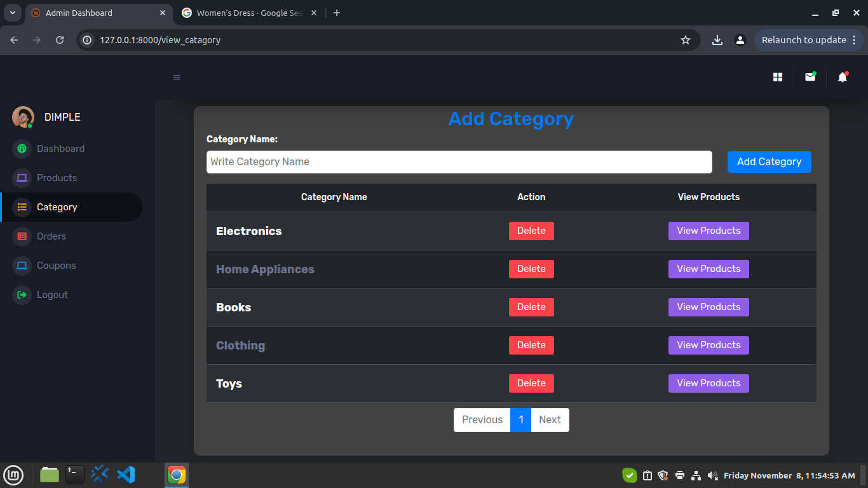Open a new browser tab
Image resolution: width=868 pixels, height=488 pixels.
337,13
